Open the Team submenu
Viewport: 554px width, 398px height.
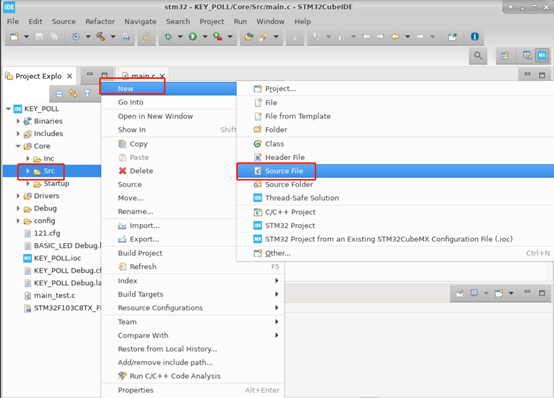[193, 322]
